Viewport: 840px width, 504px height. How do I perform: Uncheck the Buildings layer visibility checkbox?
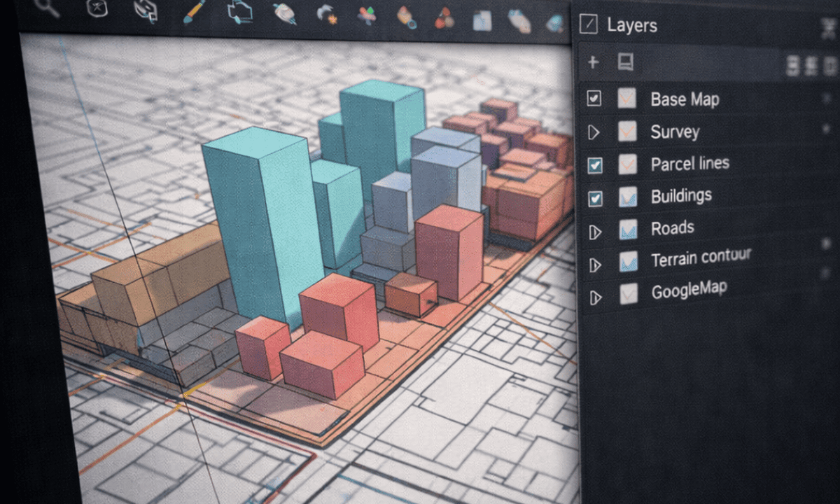click(596, 197)
